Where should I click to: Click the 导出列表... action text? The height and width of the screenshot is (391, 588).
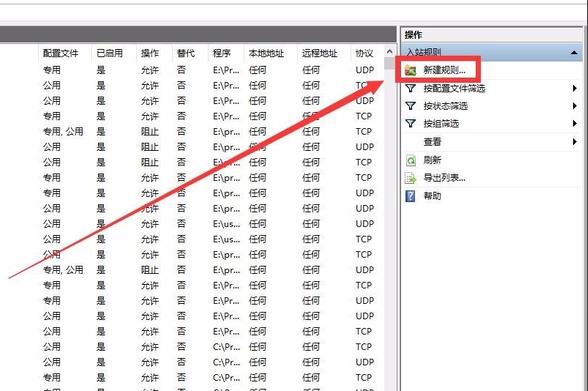[444, 178]
